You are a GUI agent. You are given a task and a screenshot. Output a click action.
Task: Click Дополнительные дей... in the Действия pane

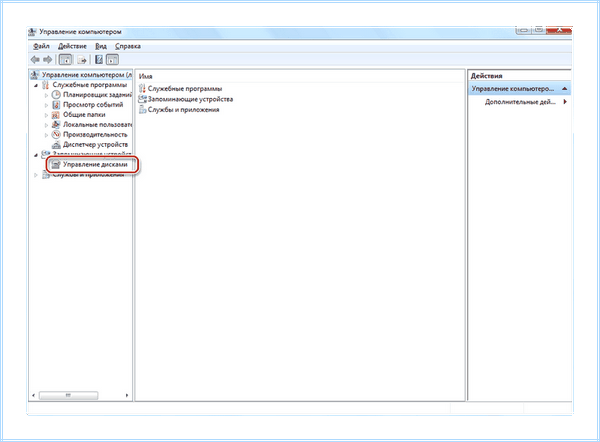520,102
